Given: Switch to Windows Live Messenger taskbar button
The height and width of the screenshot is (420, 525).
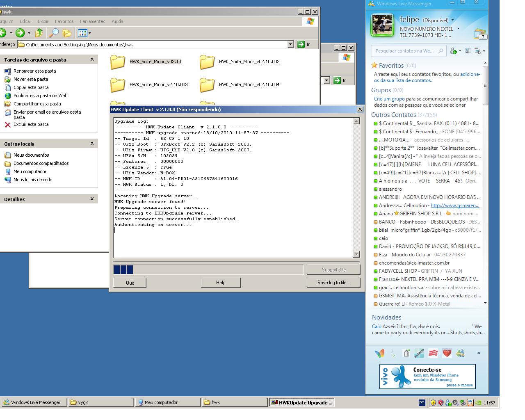Looking at the screenshot, I should pos(34,402).
